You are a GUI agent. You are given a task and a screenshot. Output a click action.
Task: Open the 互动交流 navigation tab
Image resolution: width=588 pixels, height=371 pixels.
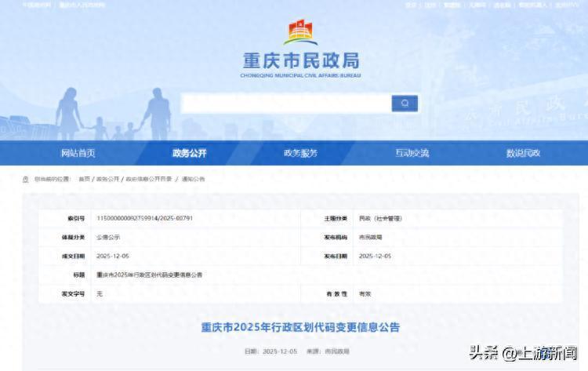[412, 153]
